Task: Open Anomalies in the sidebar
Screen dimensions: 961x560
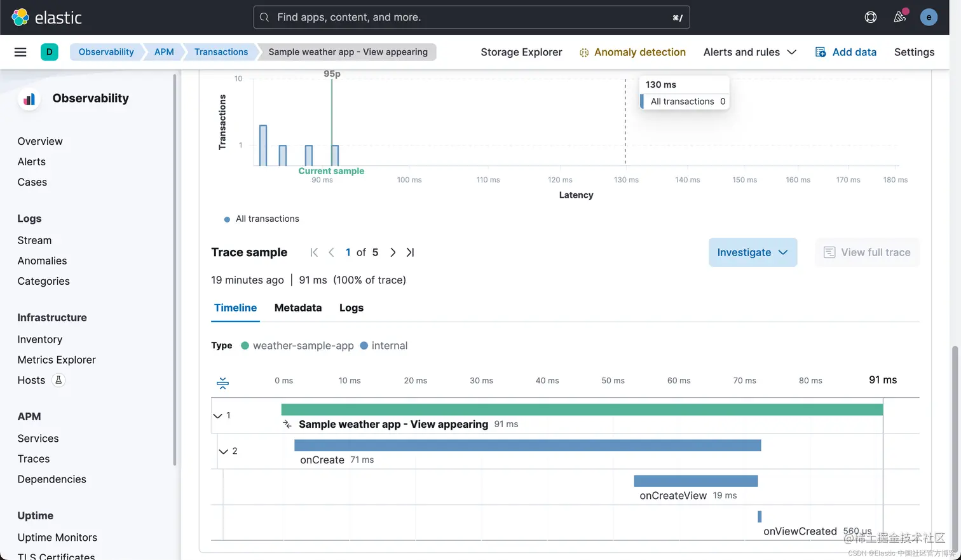Action: (x=42, y=261)
